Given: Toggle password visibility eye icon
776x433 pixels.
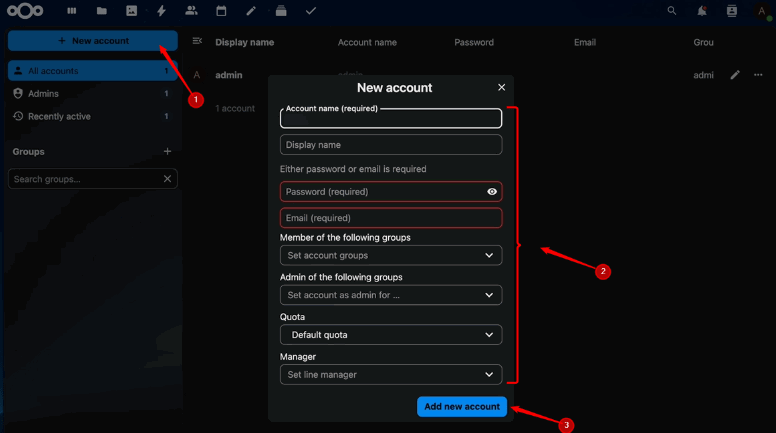Looking at the screenshot, I should tap(492, 192).
